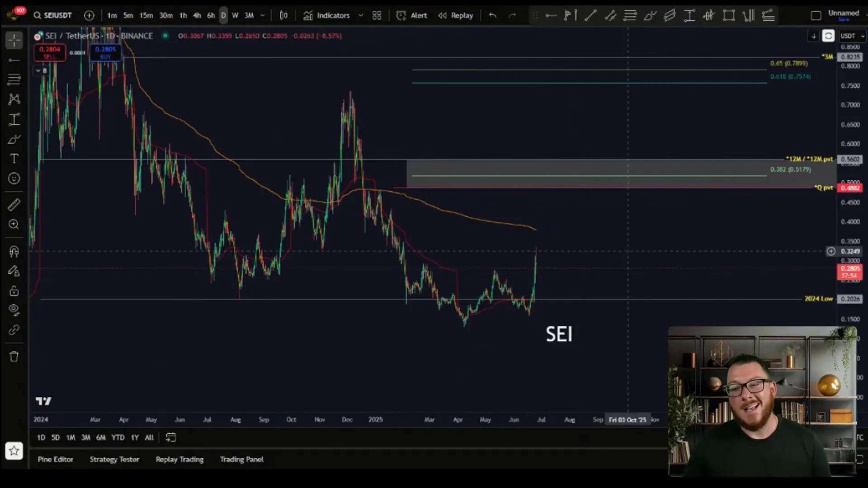Open the USDT currency dropdown

(852, 36)
